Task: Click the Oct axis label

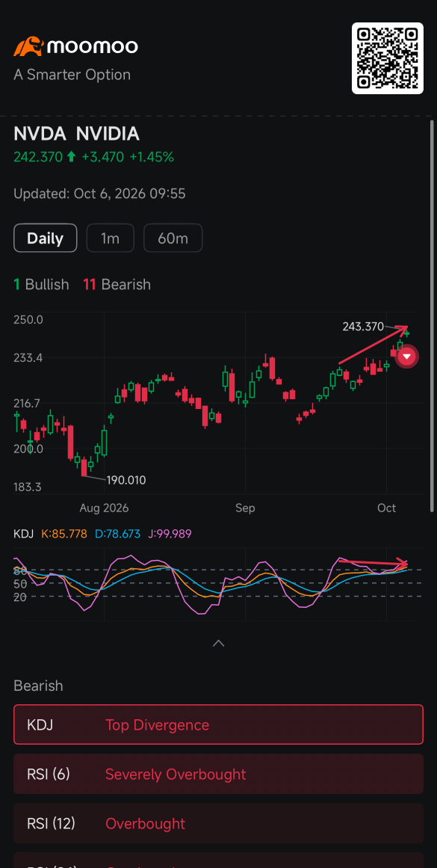Action: tap(387, 508)
